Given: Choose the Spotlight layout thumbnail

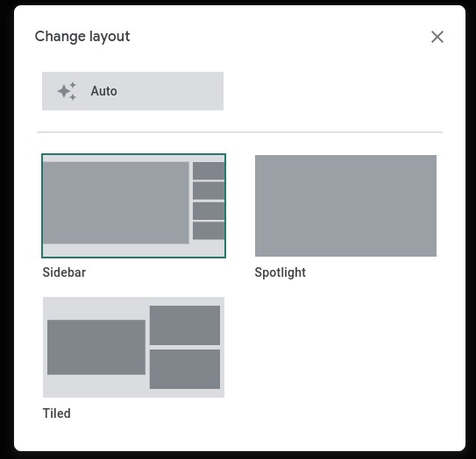Looking at the screenshot, I should pyautogui.click(x=345, y=206).
